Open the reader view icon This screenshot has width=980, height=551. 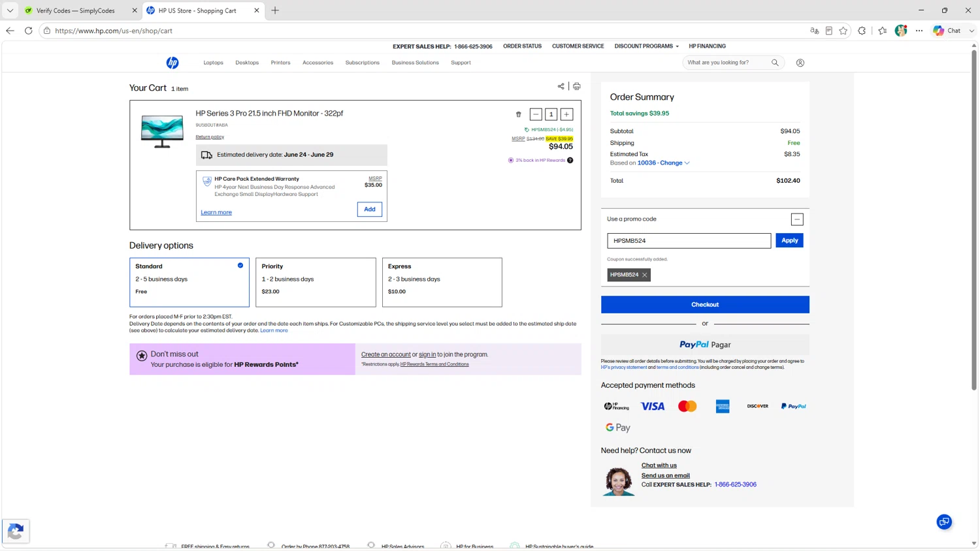coord(828,31)
